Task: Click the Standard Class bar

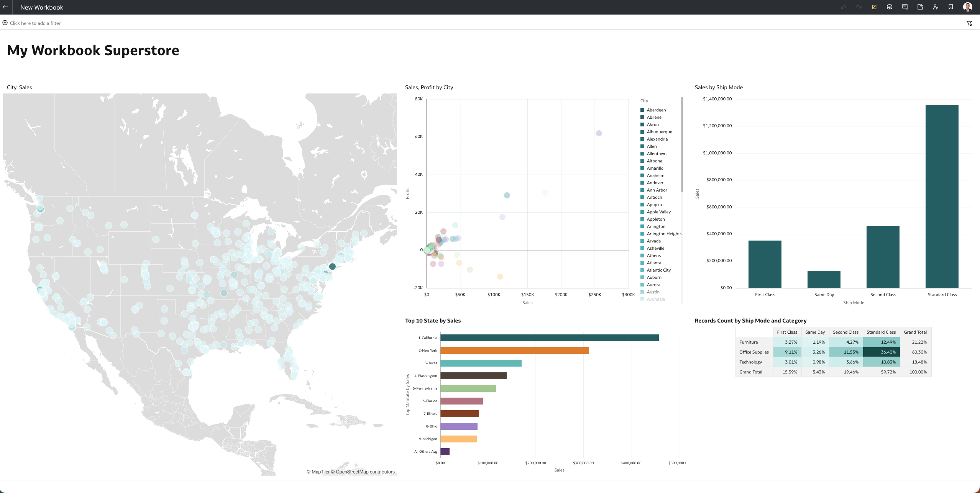Action: 942,196
